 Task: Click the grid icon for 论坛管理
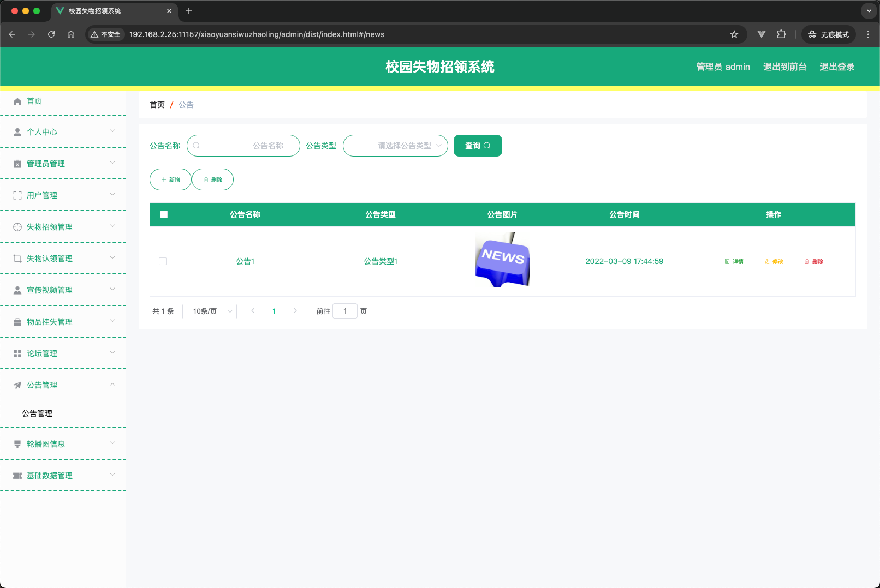click(17, 353)
